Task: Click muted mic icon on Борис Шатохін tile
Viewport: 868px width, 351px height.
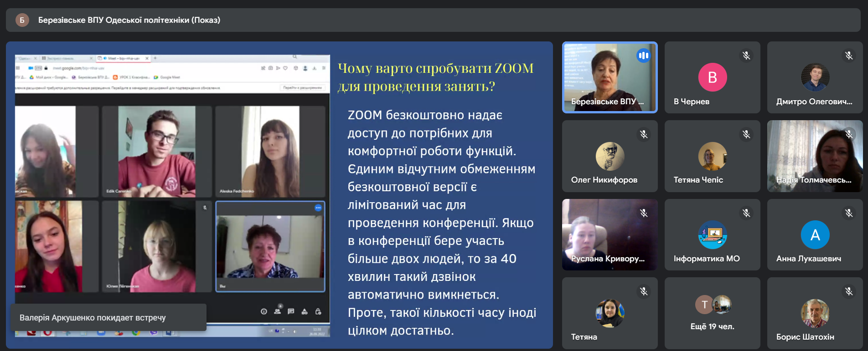Action: (848, 291)
